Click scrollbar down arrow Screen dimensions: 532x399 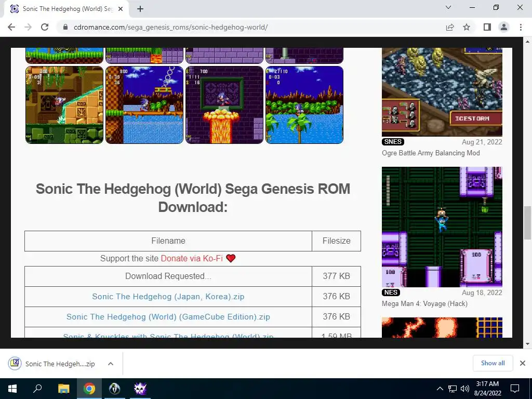[x=528, y=344]
